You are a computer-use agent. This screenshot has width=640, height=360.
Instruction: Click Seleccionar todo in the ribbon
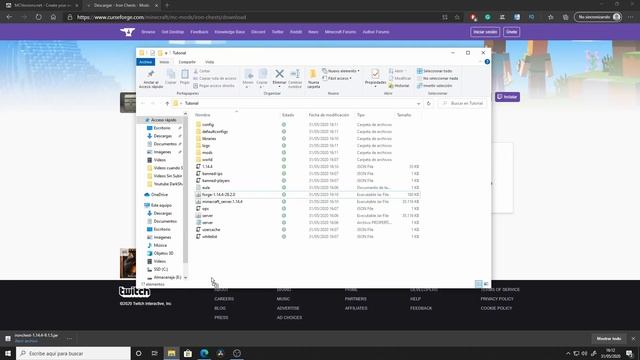434,71
